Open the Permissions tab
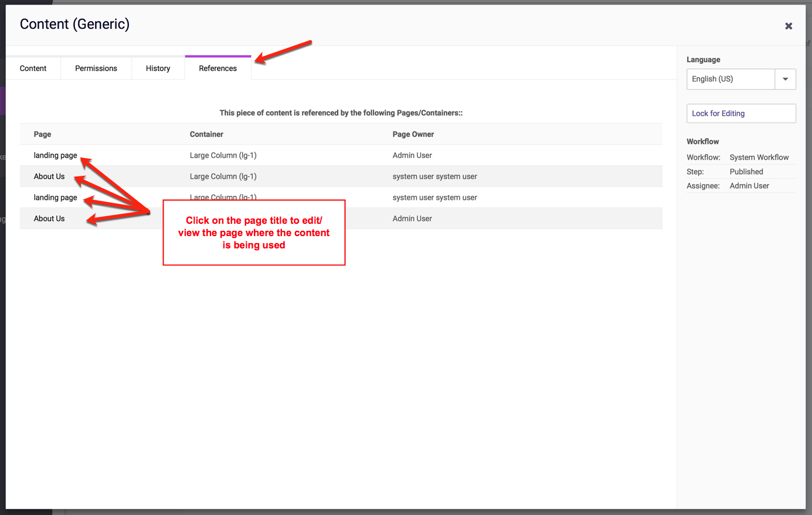Image resolution: width=812 pixels, height=515 pixels. click(96, 69)
